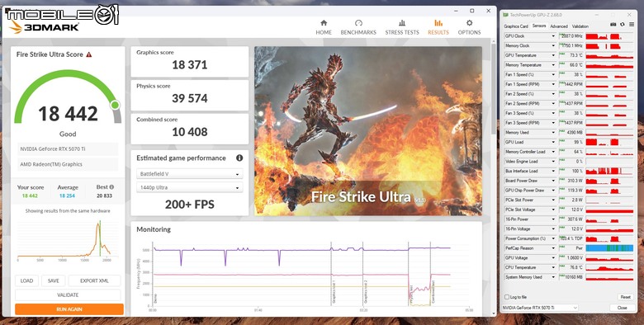Switch to the RESULTS section
This screenshot has height=325, width=644.
click(438, 27)
